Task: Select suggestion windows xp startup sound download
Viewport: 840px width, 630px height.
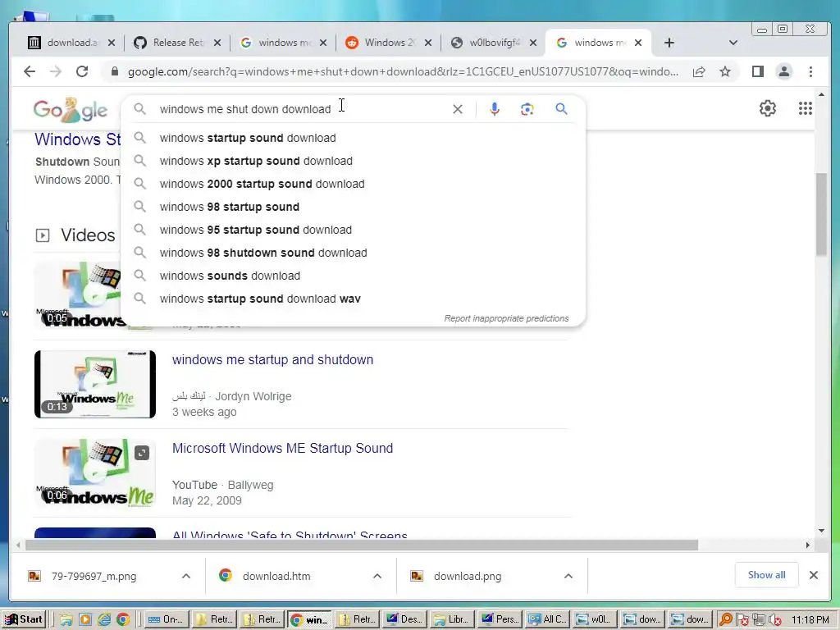Action: click(x=353, y=161)
